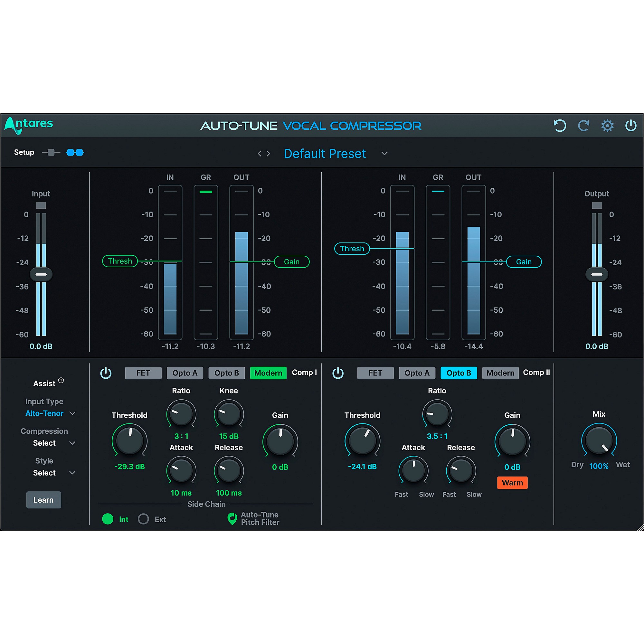
Task: Click the Comp II GR meter
Action: [438, 263]
